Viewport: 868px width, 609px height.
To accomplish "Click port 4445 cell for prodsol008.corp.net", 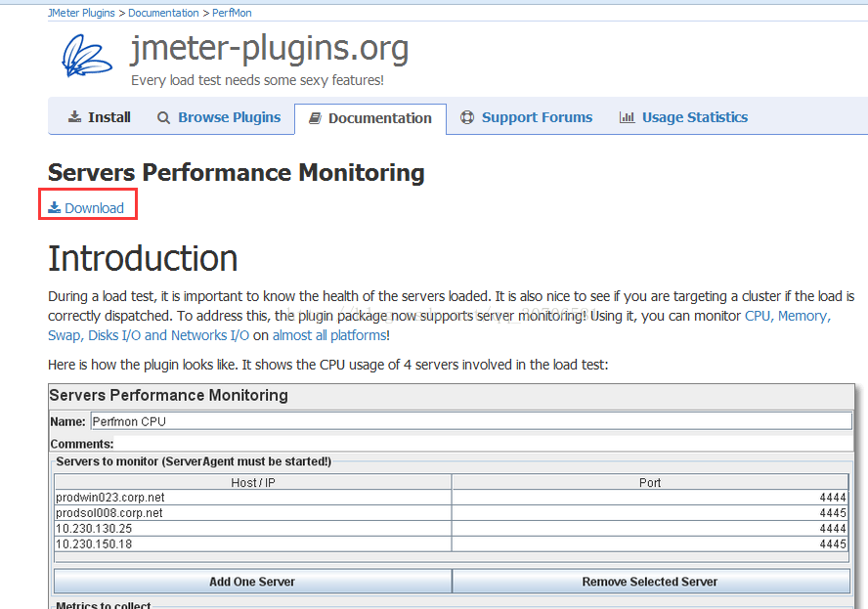I will point(650,512).
